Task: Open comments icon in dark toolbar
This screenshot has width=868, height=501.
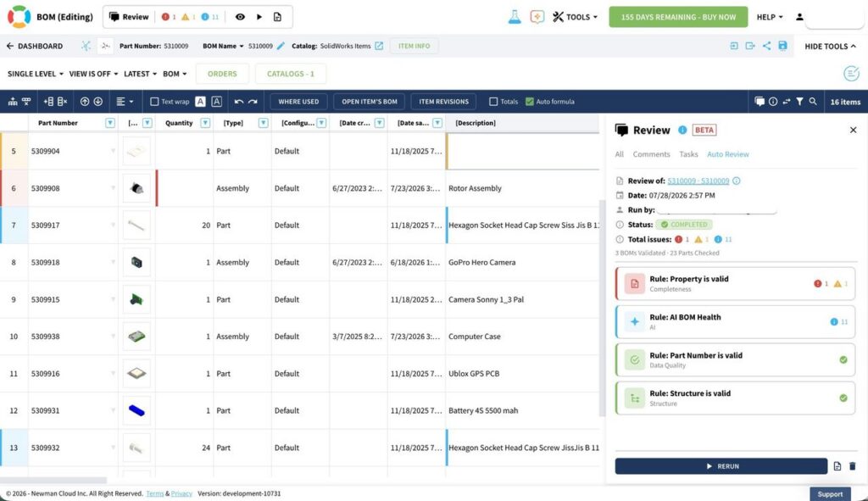Action: tap(759, 102)
